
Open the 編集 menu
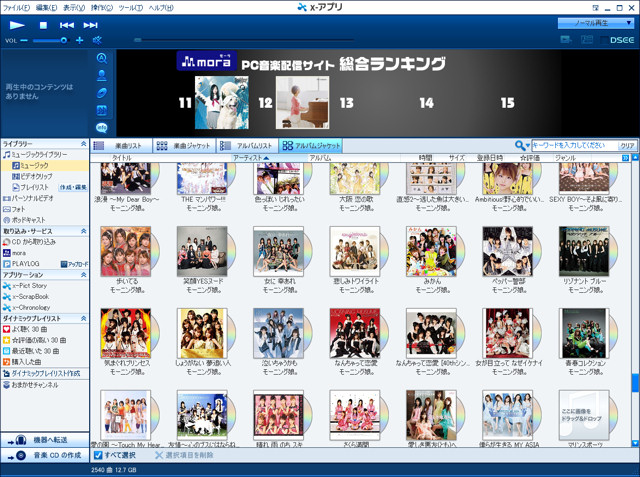(x=47, y=7)
